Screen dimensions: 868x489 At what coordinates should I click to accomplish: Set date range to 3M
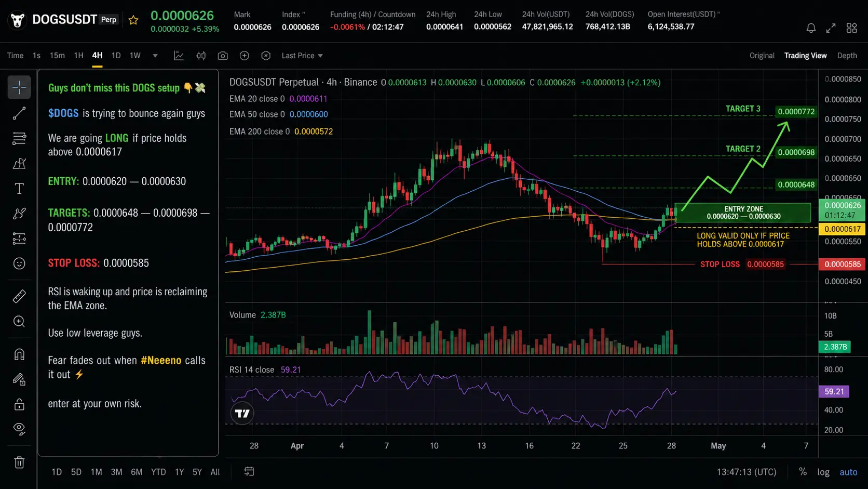click(x=116, y=472)
